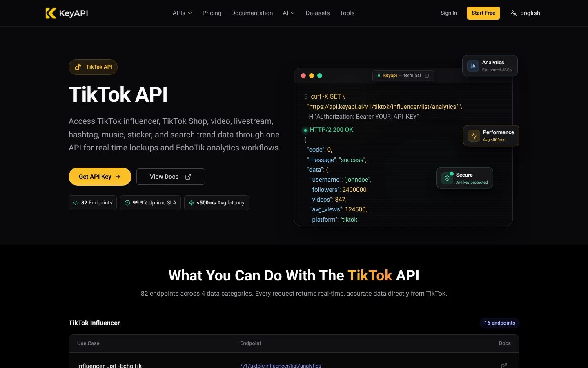Click the What You Can Do heading

(294, 276)
